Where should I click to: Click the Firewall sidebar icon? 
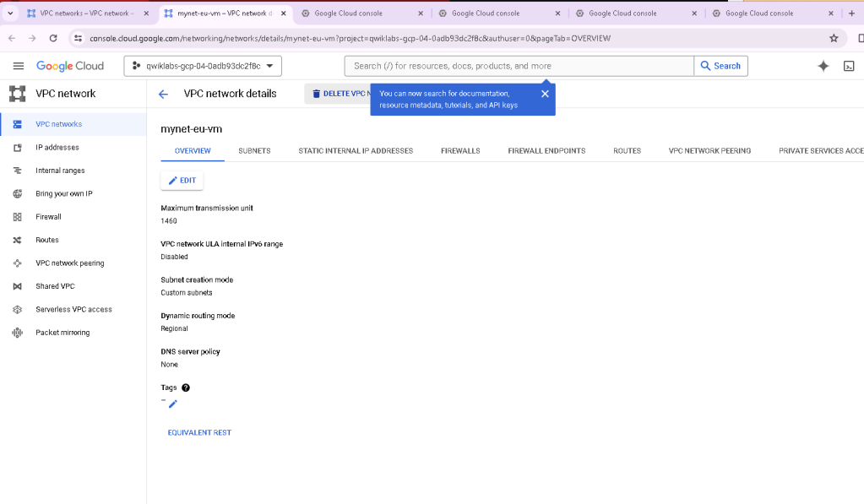pos(18,217)
